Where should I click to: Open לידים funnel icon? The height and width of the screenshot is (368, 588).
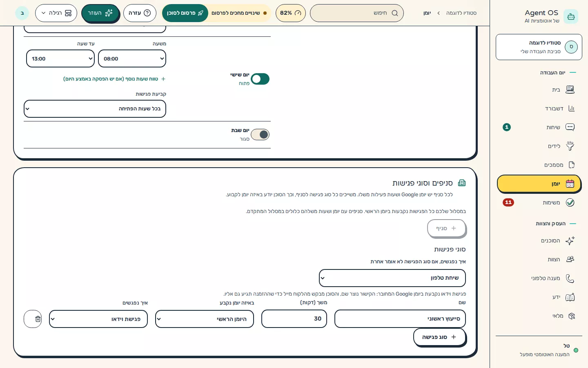(x=570, y=146)
